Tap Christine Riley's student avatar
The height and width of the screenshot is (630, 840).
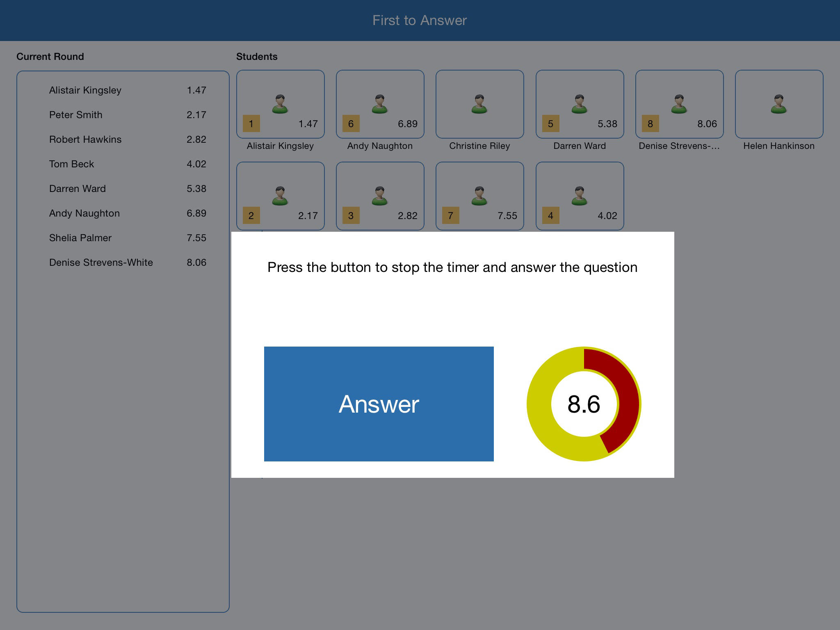[x=479, y=104]
